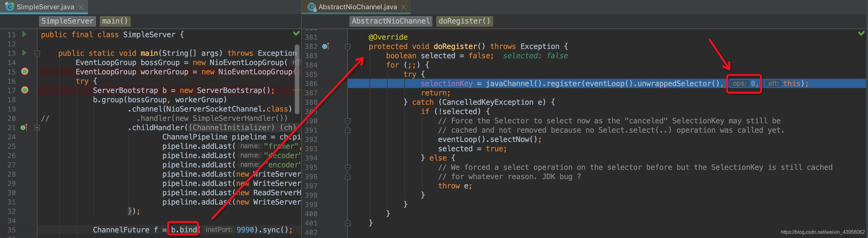868x238 pixels.
Task: Click the scrollbar of the SimpleServer editor
Action: click(x=297, y=79)
